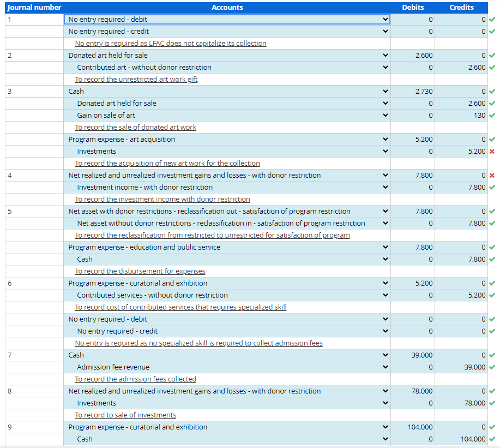Click the credit field showing 130 for gain on sale
Viewport: 500px width, 448px height.
[461, 116]
